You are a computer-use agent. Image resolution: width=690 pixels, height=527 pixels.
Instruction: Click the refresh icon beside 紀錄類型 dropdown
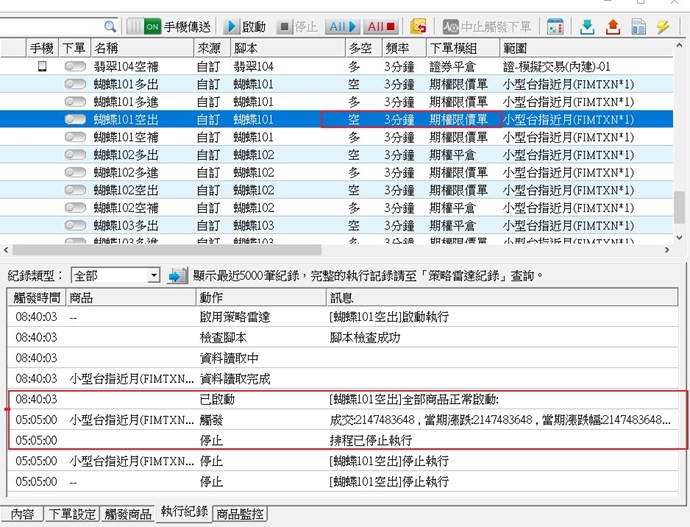[178, 275]
